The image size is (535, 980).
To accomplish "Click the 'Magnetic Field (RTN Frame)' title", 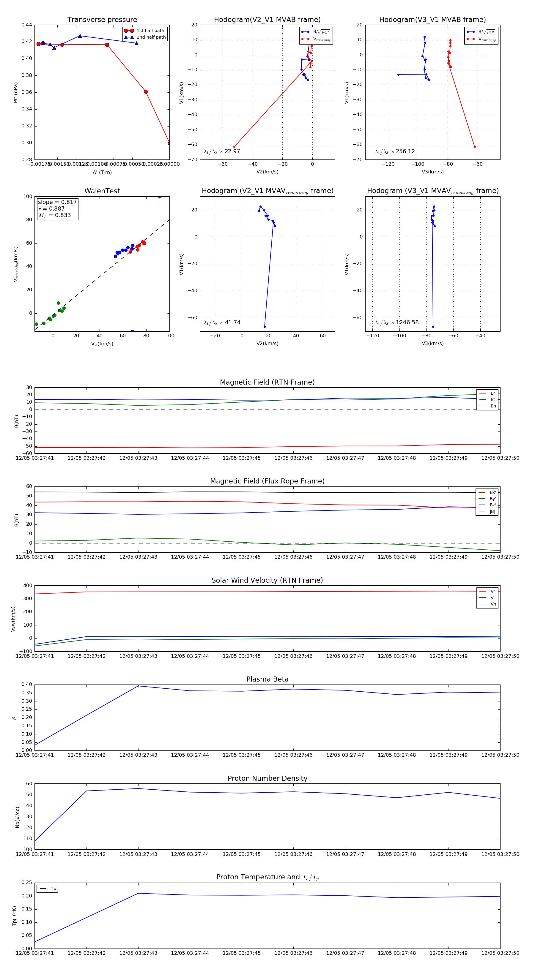I will point(267,382).
